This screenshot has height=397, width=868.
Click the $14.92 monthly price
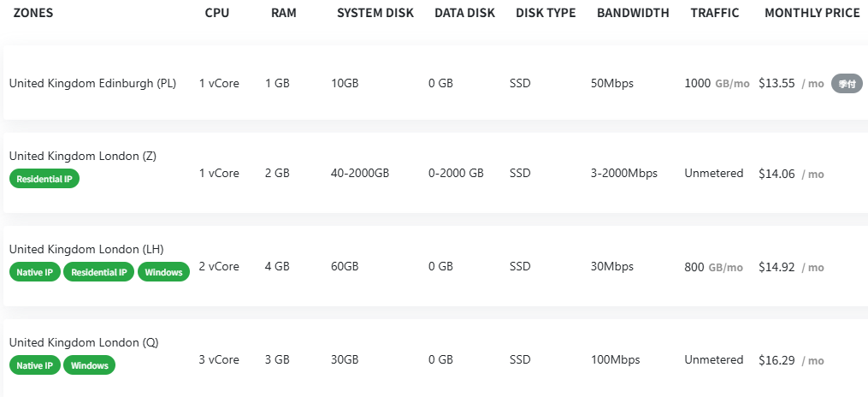tap(776, 267)
